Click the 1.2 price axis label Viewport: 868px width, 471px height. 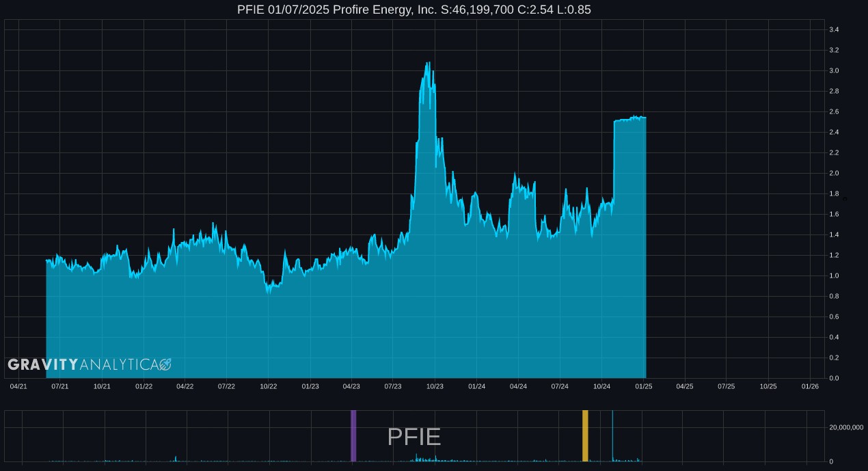pos(834,255)
